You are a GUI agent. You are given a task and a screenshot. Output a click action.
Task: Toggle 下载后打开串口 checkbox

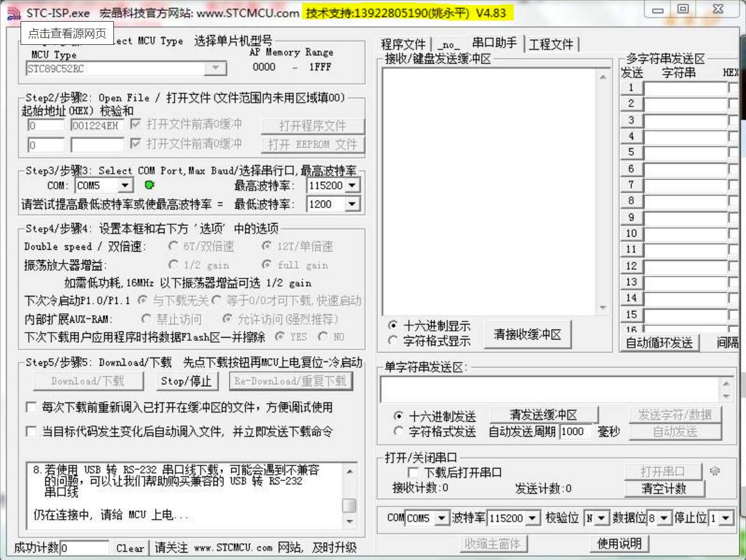[413, 472]
